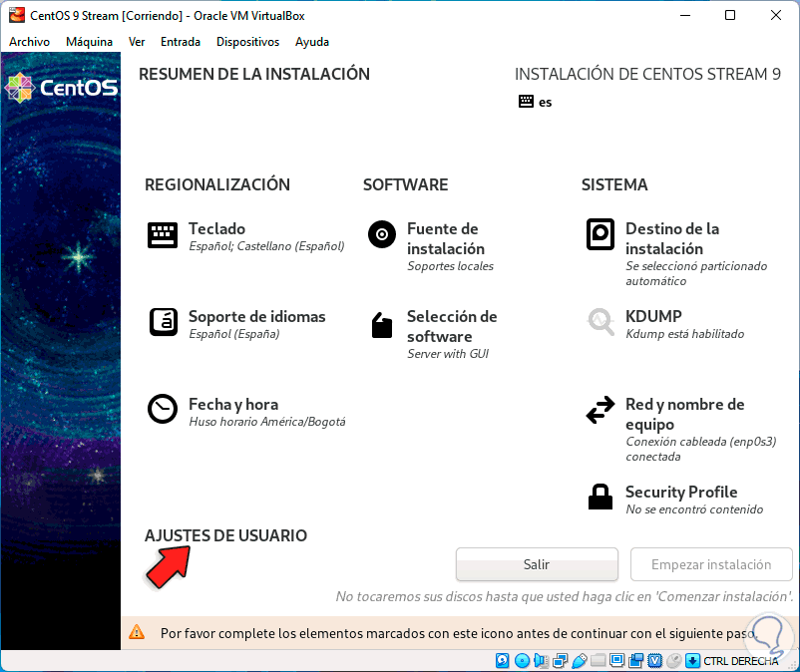800x672 pixels.
Task: Click the VirtualBox icon in the title bar
Action: pos(17,15)
